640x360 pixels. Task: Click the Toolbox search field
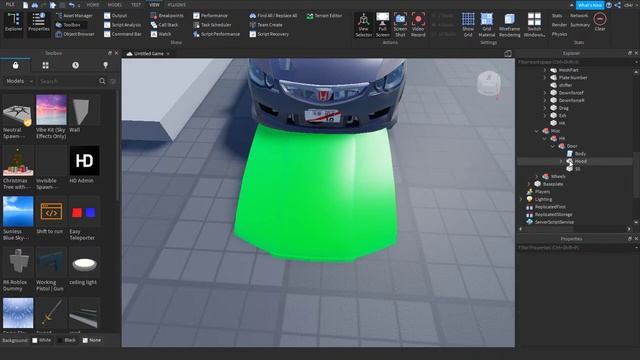coord(67,81)
